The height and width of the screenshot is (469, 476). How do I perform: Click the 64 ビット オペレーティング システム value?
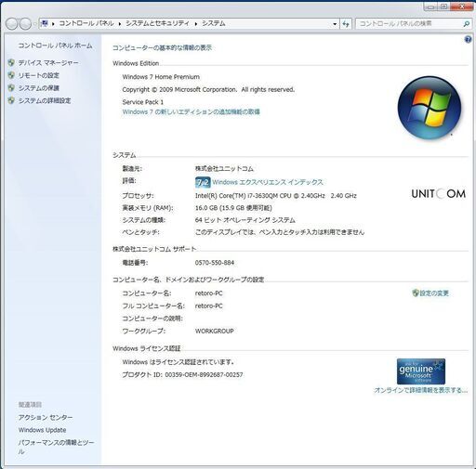pos(245,220)
